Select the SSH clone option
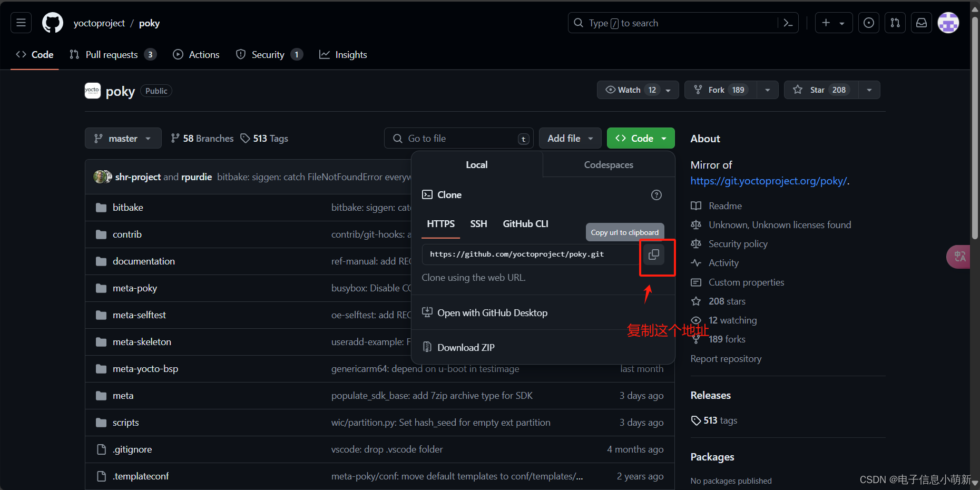 (478, 224)
